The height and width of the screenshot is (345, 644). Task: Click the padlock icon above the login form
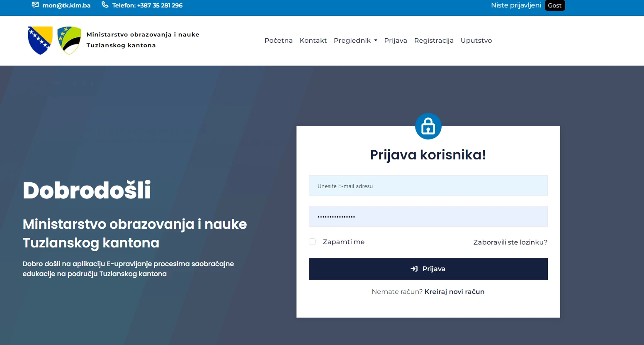click(428, 126)
